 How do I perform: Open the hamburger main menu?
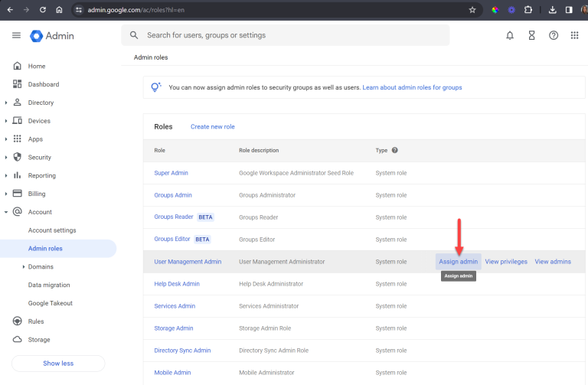(16, 36)
